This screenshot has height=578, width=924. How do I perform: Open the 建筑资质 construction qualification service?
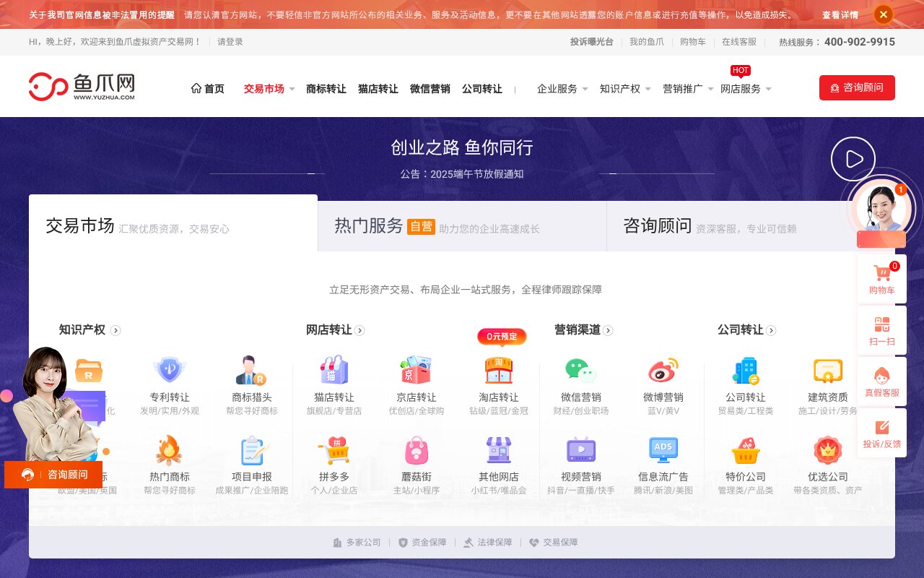coord(827,371)
